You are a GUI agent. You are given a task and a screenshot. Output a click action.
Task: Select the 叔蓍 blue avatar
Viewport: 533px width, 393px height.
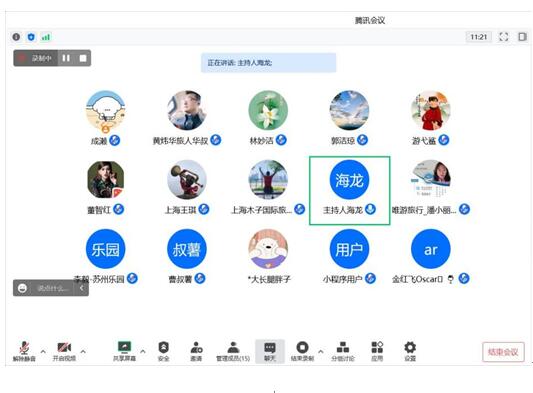click(x=187, y=249)
